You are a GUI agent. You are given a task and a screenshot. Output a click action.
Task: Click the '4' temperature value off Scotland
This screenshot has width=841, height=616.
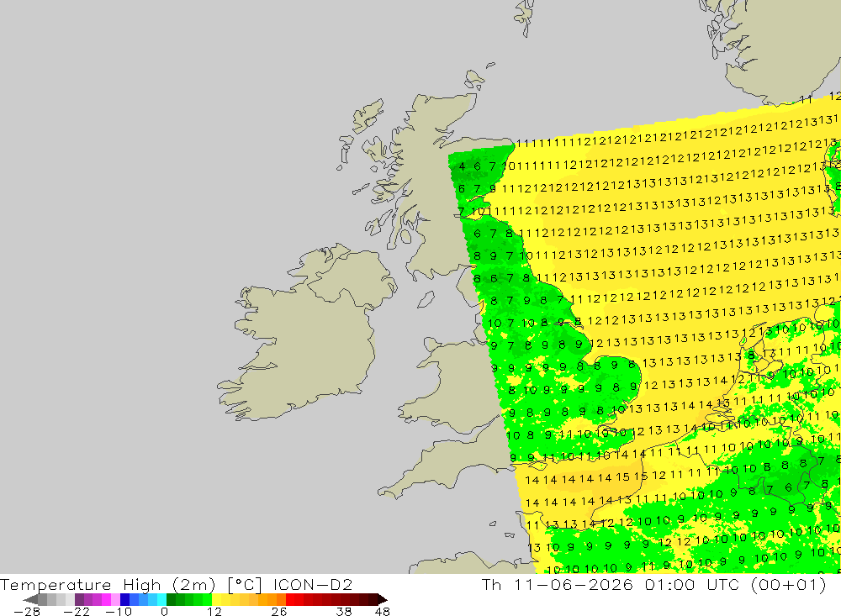click(462, 166)
